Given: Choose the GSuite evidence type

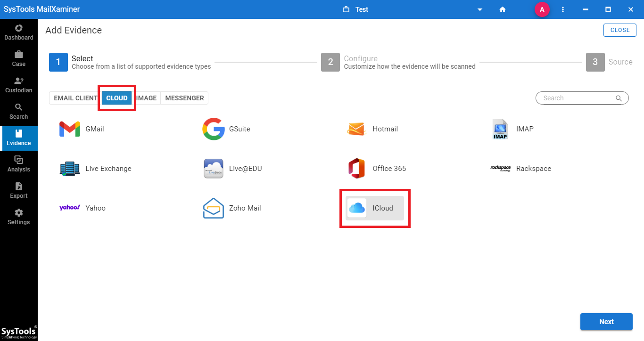Looking at the screenshot, I should (x=227, y=129).
